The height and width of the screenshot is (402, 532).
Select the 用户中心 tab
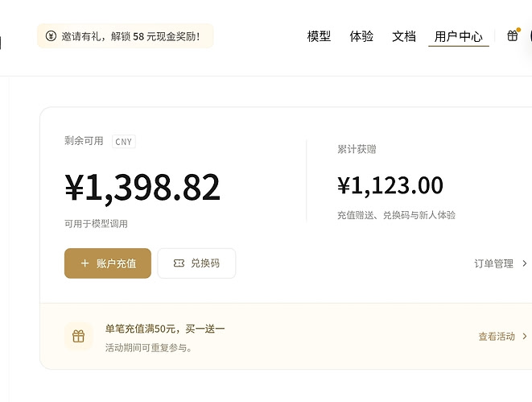pyautogui.click(x=459, y=36)
